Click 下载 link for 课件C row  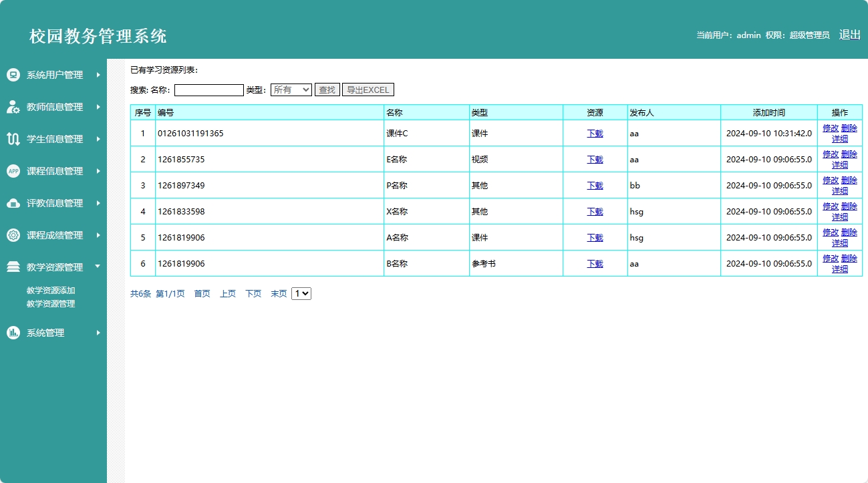click(x=595, y=134)
